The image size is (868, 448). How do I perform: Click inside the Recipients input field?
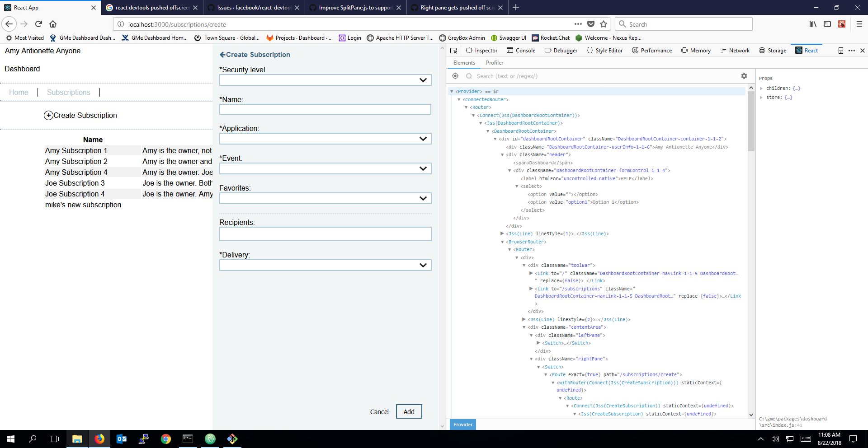[x=325, y=234]
